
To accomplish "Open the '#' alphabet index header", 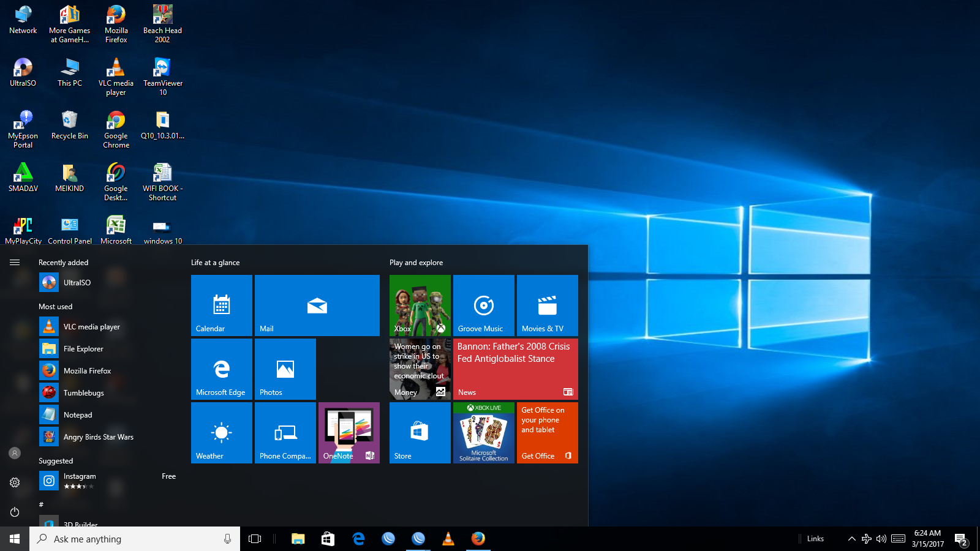I will point(41,504).
